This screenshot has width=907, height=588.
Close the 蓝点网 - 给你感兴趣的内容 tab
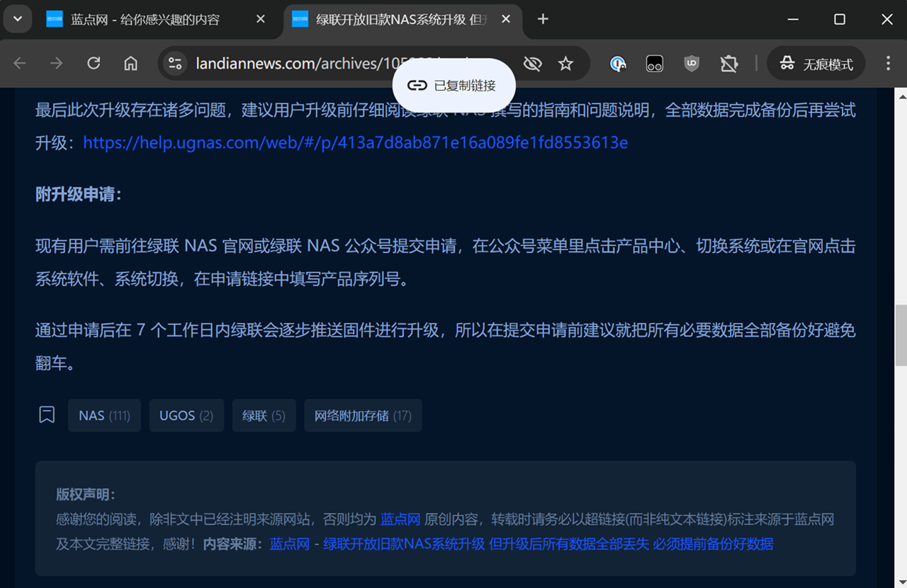[x=260, y=19]
